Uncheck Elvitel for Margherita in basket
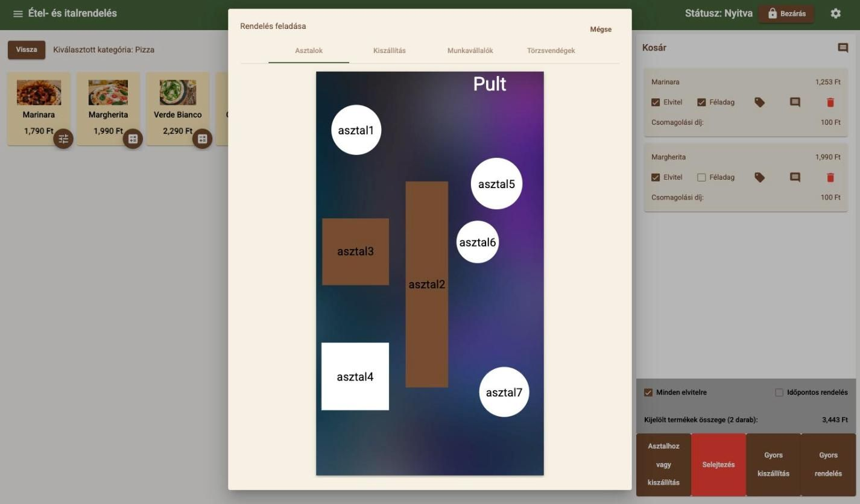The image size is (860, 504). coord(656,177)
